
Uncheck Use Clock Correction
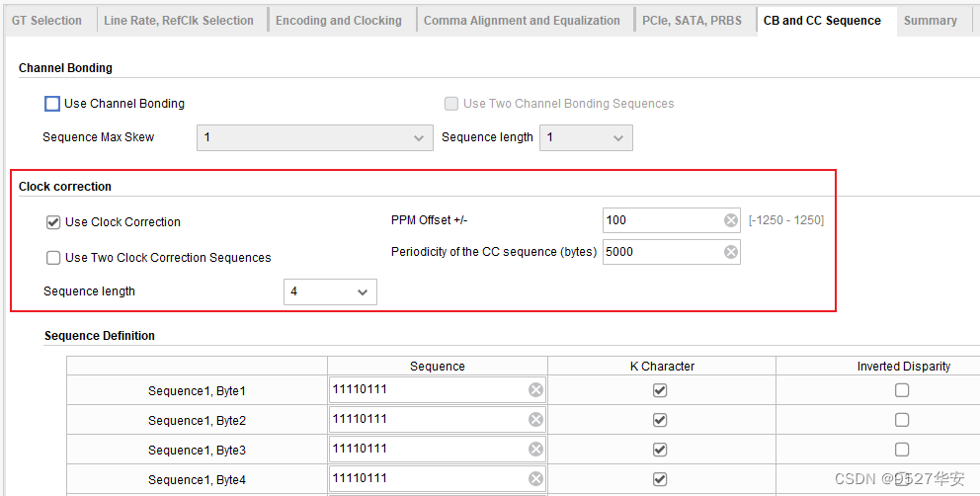coord(53,222)
